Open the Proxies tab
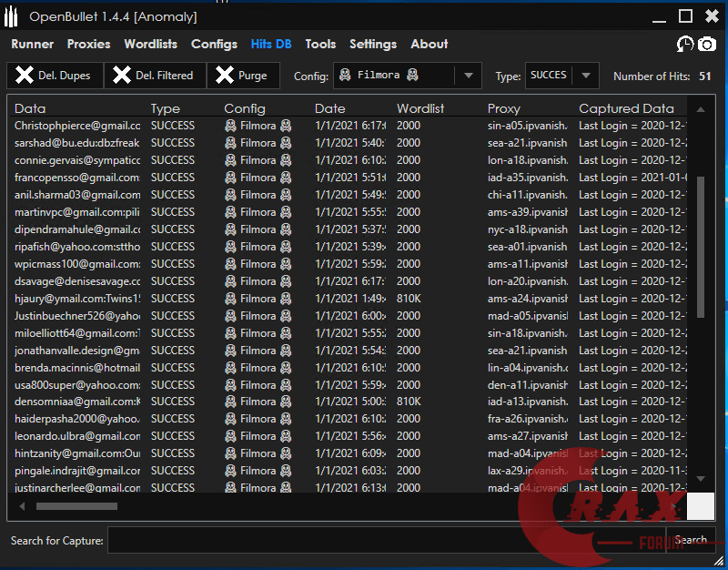Image resolution: width=728 pixels, height=570 pixels. tap(88, 44)
